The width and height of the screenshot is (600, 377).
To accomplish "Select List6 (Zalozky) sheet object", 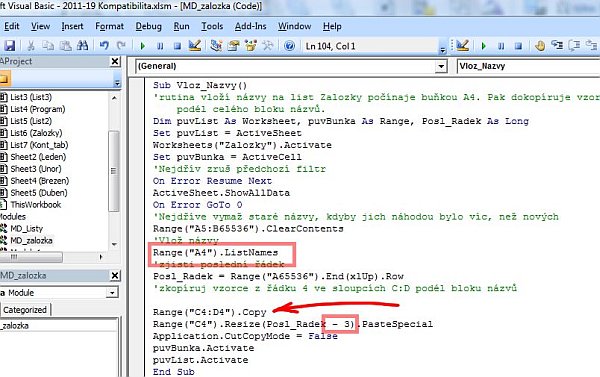I will point(36,133).
